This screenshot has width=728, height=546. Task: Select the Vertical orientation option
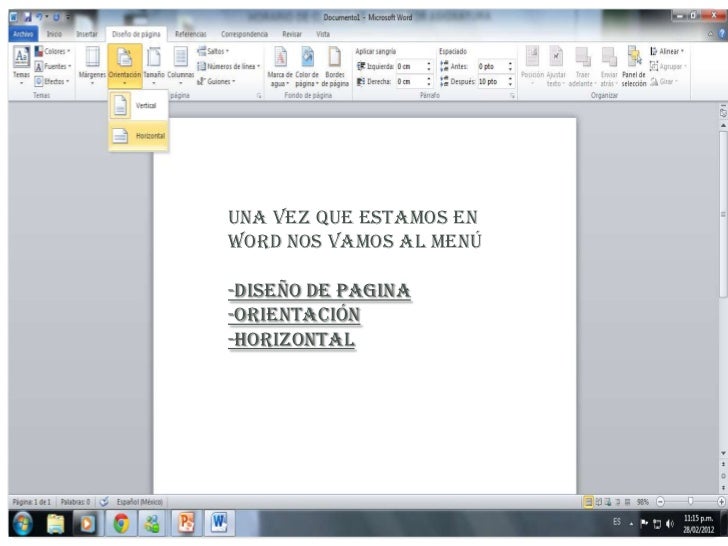[138, 105]
